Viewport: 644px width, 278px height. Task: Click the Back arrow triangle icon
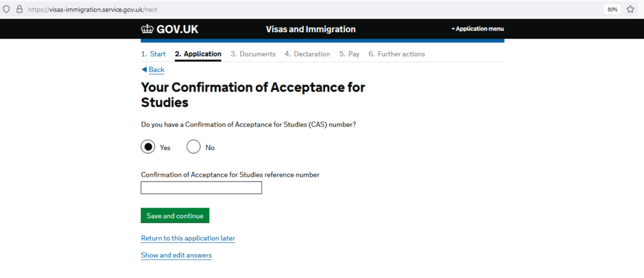click(x=144, y=69)
